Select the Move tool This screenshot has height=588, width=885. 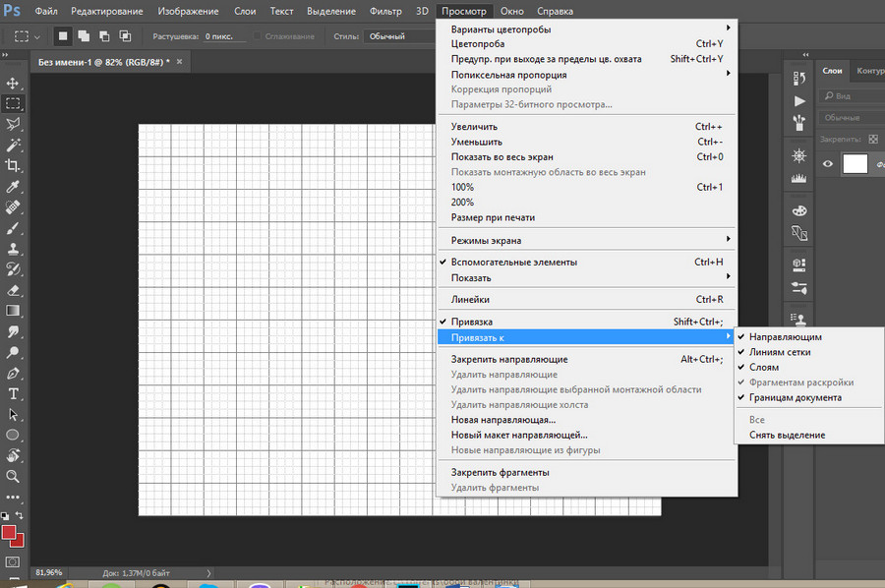tap(14, 83)
